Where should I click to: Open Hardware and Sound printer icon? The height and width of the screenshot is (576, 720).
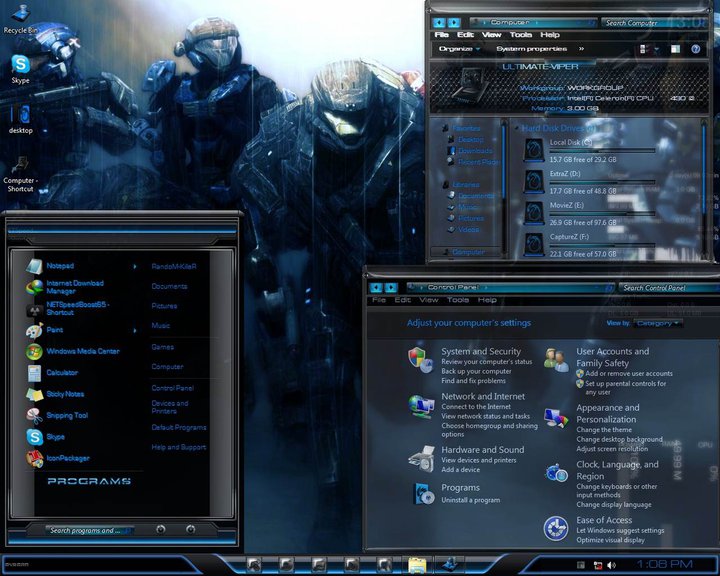[422, 458]
